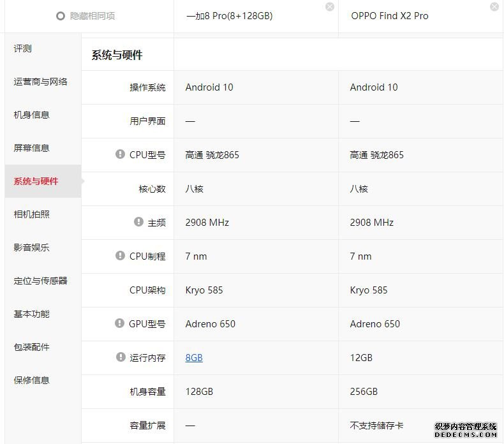Click 八核 in the 一加8 Pro column
The height and width of the screenshot is (444, 504).
tap(194, 189)
